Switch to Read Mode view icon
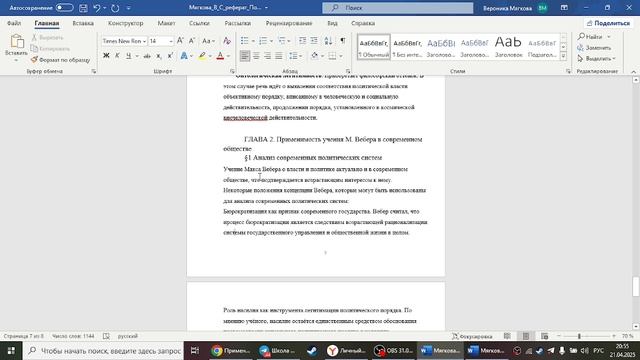The width and height of the screenshot is (640, 360). (x=507, y=336)
